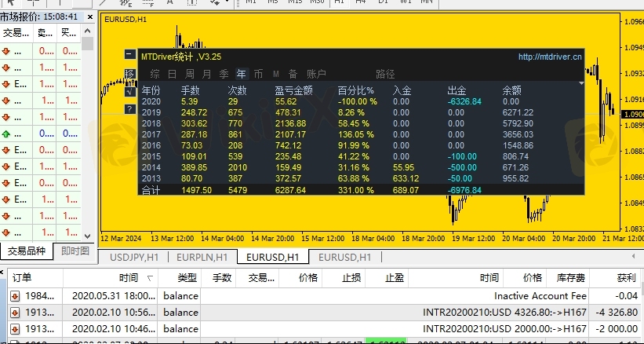Click the green up-arrow symbol in Market Watch
The width and height of the screenshot is (644, 344).
(x=5, y=134)
